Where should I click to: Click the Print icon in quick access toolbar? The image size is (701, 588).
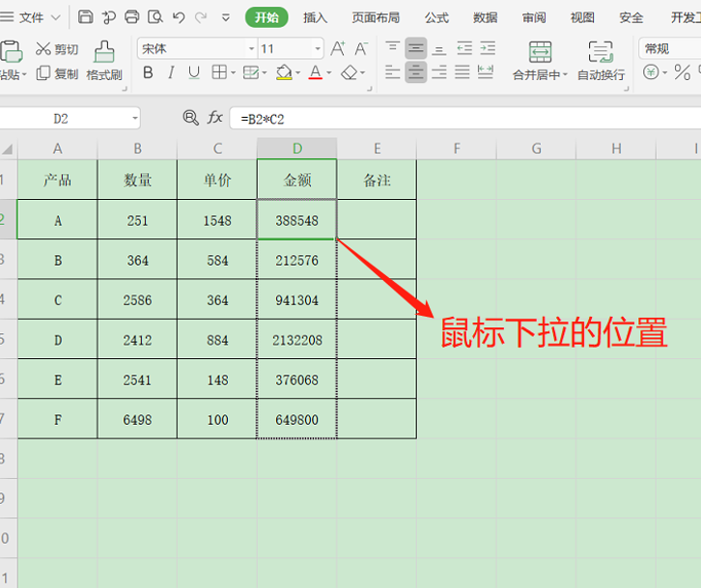click(132, 17)
